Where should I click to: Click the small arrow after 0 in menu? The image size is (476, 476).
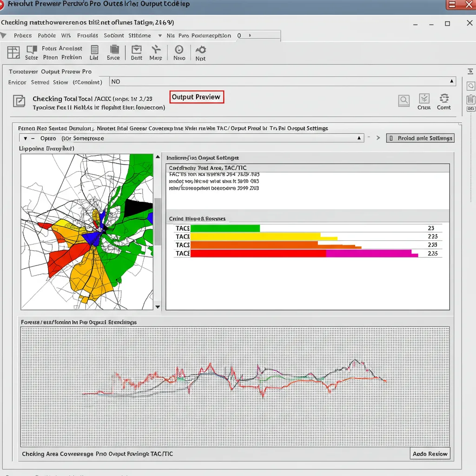250,35
